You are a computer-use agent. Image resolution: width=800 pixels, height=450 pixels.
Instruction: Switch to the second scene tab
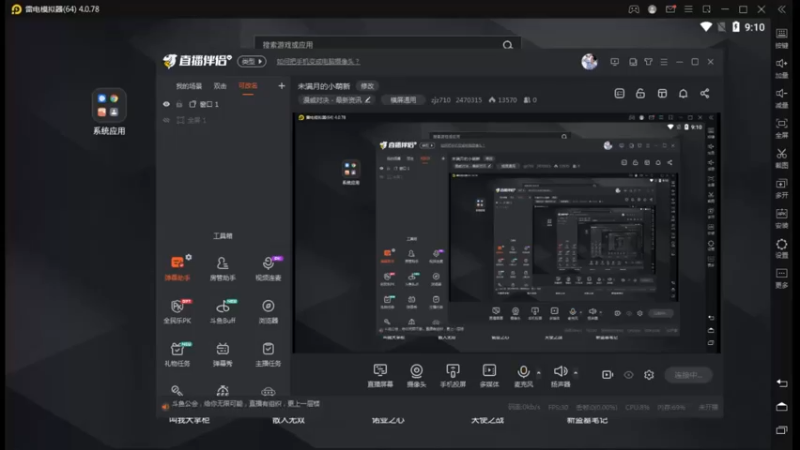click(x=220, y=86)
